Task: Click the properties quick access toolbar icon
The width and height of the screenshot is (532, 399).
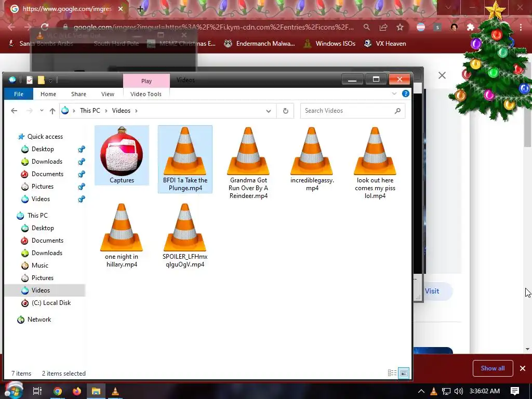Action: tap(30, 79)
